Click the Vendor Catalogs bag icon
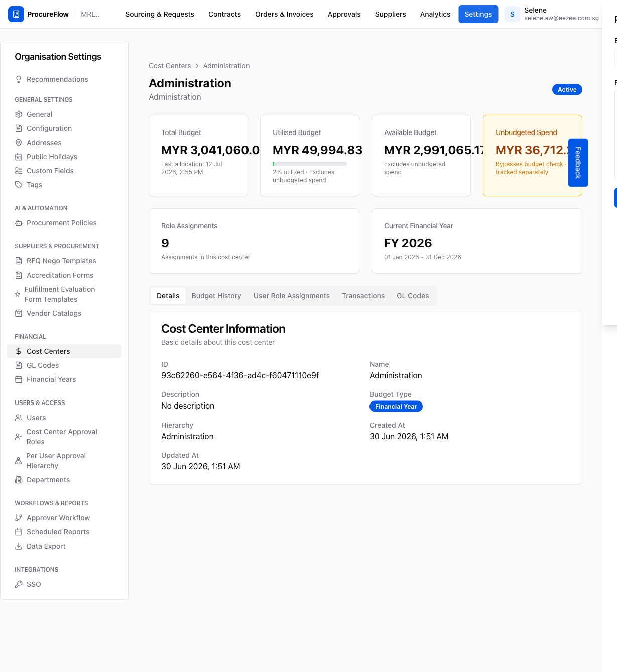This screenshot has width=617, height=672. (x=19, y=313)
